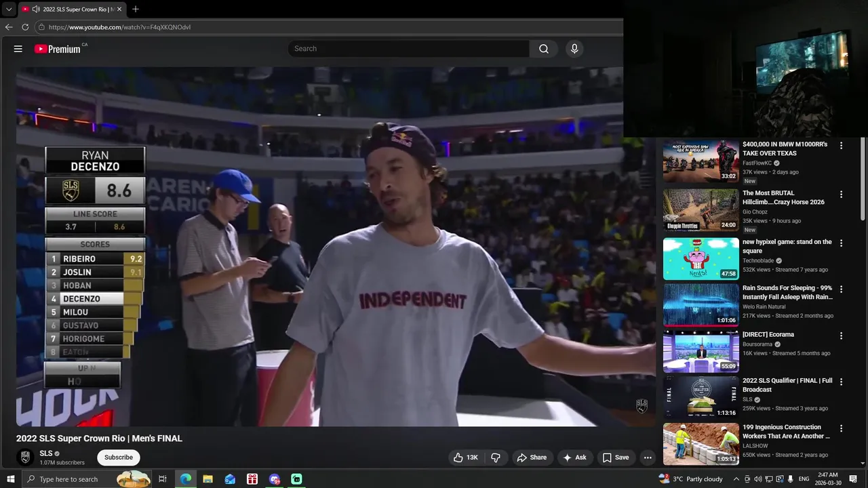Play the $400,000 IN BMW M1000RR thumbnail

click(x=701, y=161)
